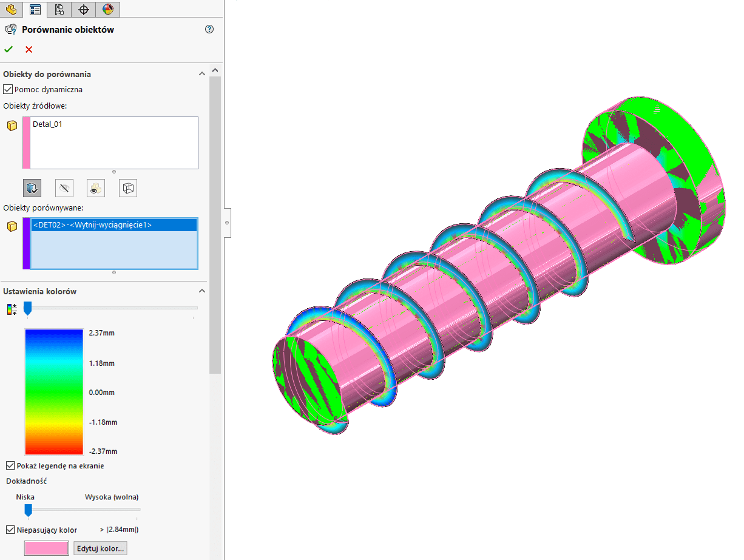
Task: Select the shaded body display icon
Action: (32, 188)
